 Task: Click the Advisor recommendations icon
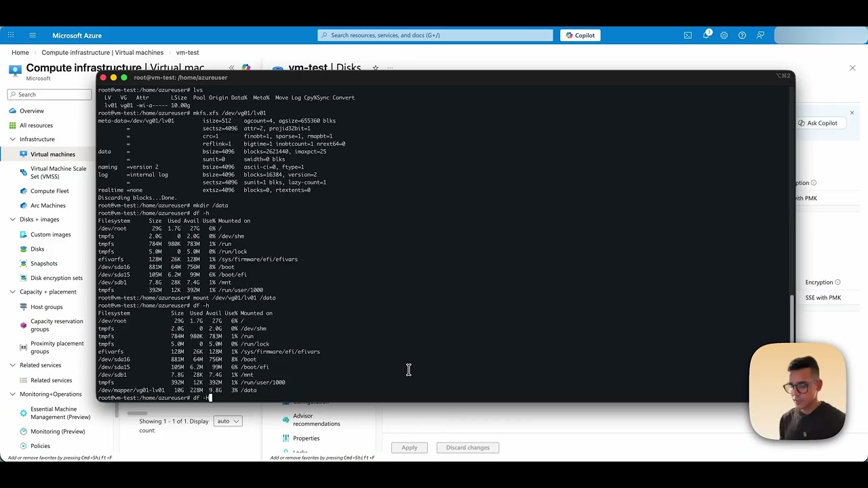click(x=285, y=420)
